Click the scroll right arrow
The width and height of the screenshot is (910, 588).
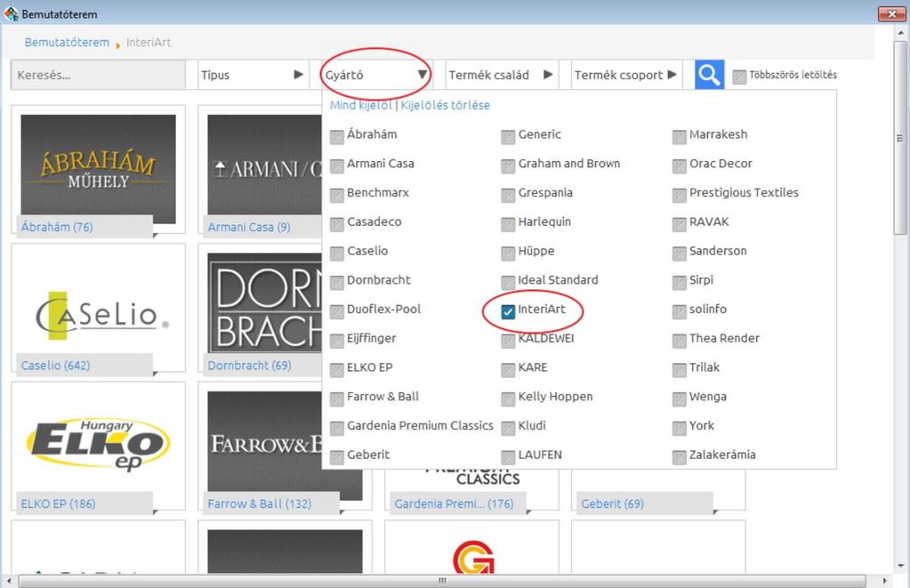884,581
